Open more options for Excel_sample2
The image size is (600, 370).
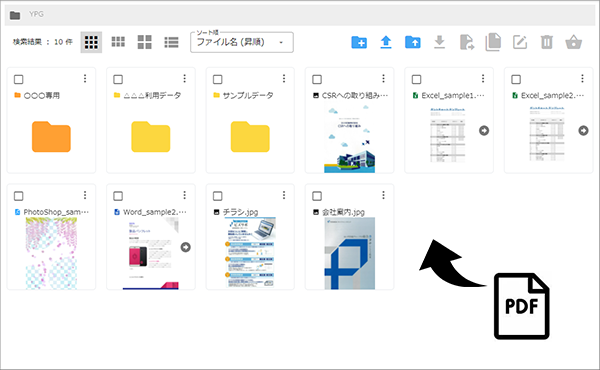582,78
